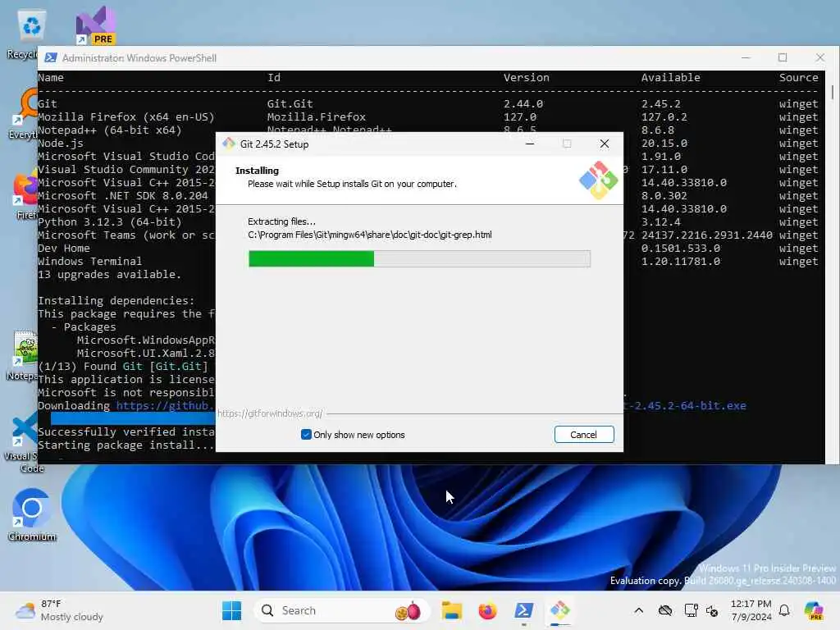The width and height of the screenshot is (840, 630).
Task: Open Firefox from the taskbar
Action: pos(487,610)
